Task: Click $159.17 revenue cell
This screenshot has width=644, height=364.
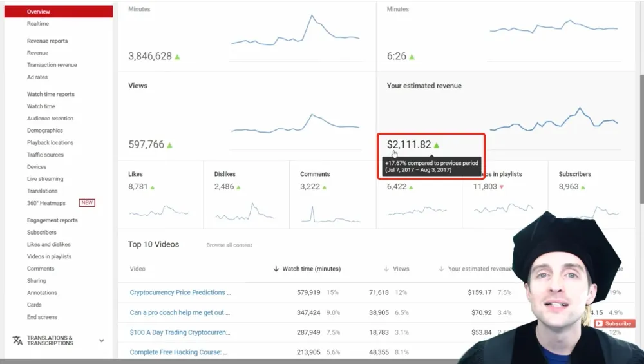Action: click(x=480, y=292)
